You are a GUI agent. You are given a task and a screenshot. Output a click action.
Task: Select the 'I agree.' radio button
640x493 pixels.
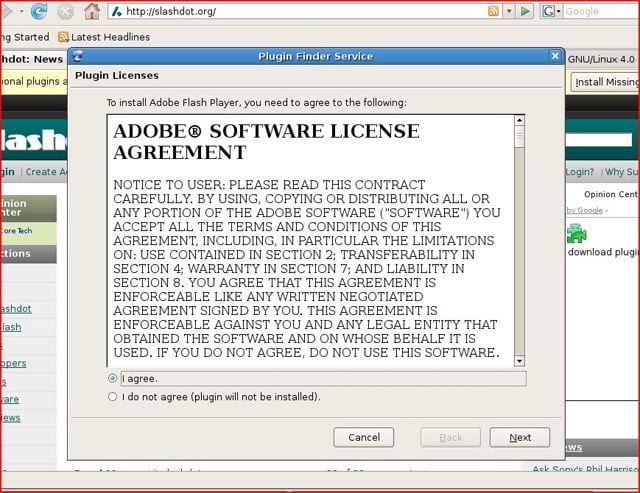(113, 378)
